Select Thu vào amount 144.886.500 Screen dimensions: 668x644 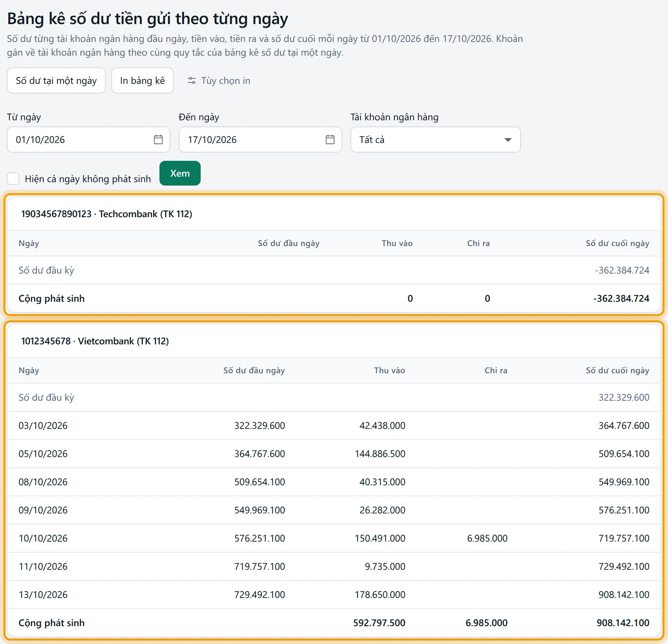click(x=380, y=454)
